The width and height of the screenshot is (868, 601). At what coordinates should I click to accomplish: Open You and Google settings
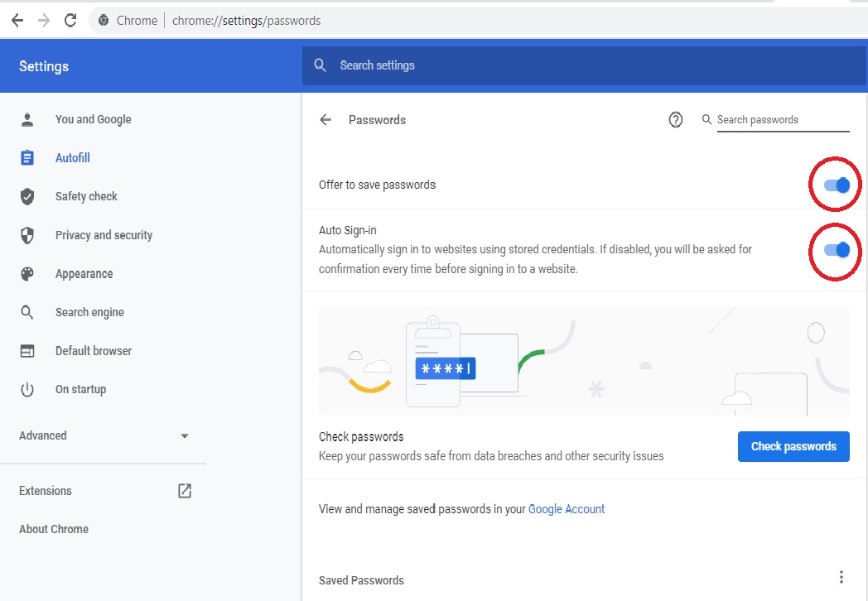coord(93,119)
